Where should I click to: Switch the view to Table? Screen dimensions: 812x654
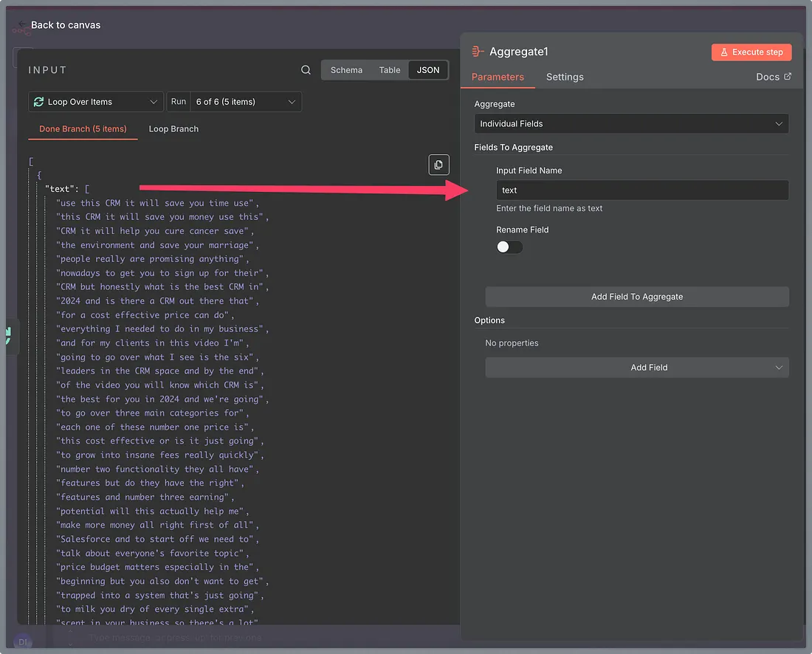pyautogui.click(x=390, y=70)
